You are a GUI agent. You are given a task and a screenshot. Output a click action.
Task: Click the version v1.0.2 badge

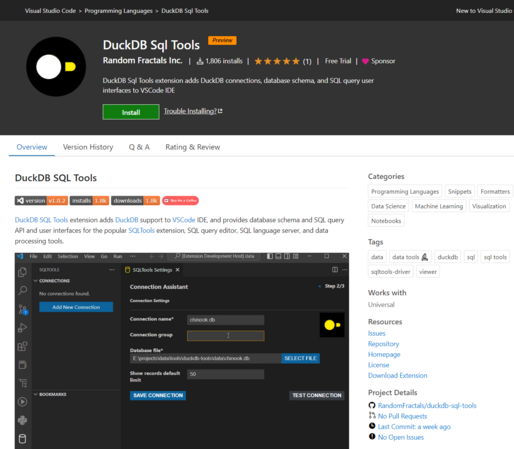coord(41,200)
